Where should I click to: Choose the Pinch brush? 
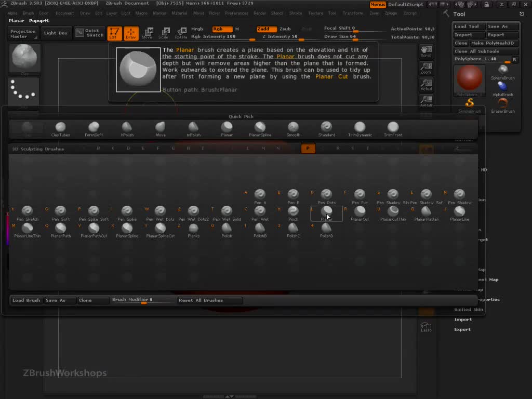click(293, 214)
